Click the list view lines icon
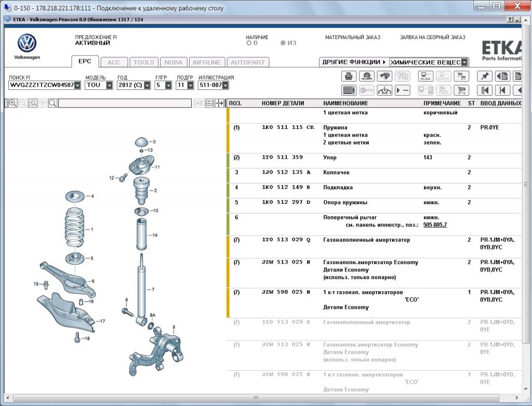Image resolution: width=532 pixels, height=406 pixels. (x=349, y=90)
